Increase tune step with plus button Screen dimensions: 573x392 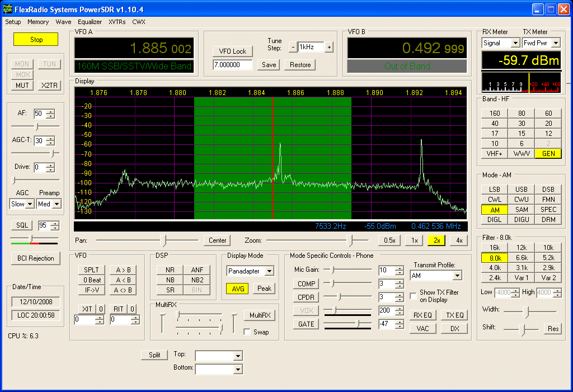tap(329, 48)
